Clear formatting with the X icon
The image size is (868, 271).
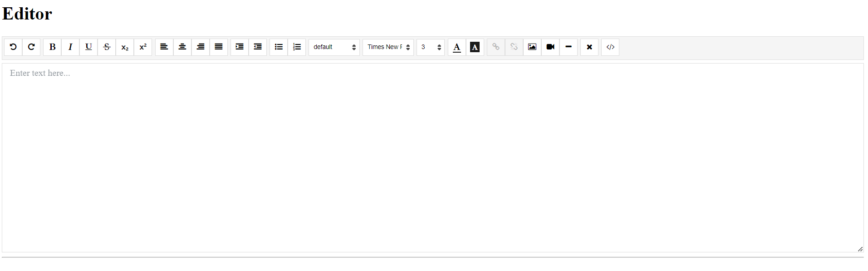click(x=589, y=47)
